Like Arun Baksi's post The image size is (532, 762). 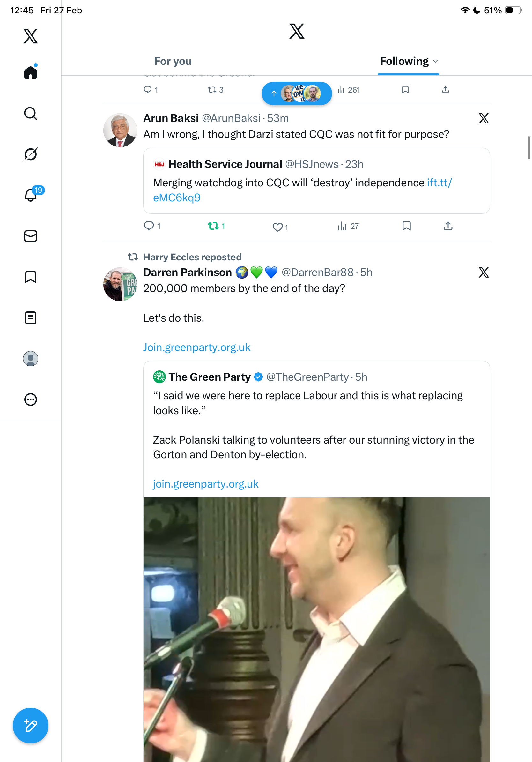click(x=277, y=227)
